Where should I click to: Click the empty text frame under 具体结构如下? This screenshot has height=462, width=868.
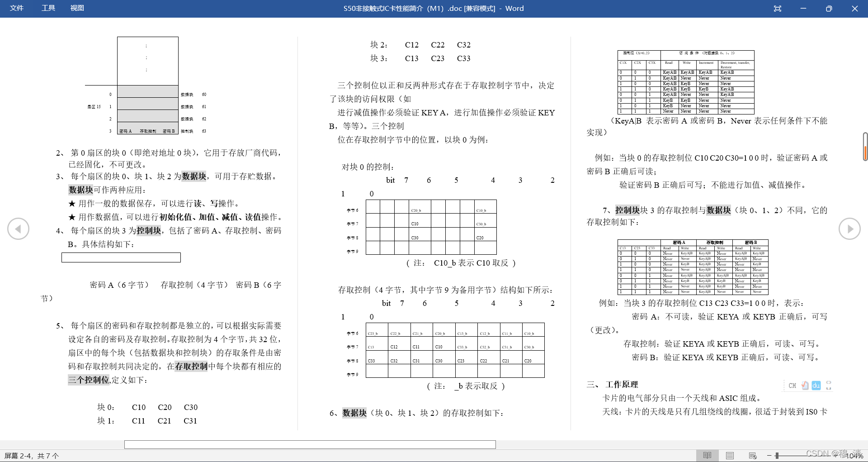click(x=121, y=257)
